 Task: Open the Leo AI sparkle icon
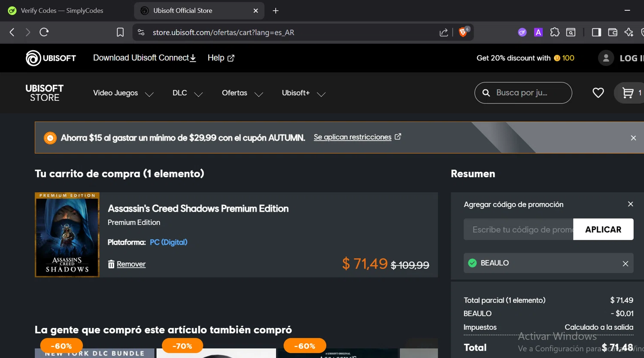pyautogui.click(x=629, y=32)
